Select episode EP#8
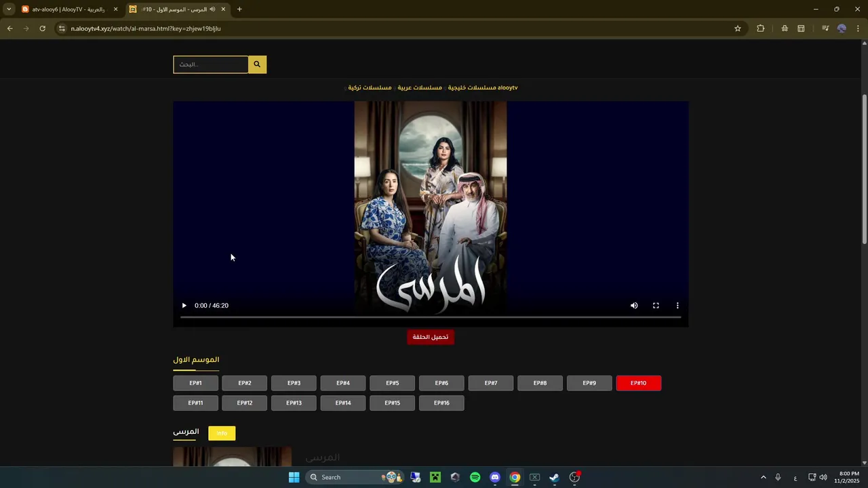The width and height of the screenshot is (868, 488). (540, 383)
